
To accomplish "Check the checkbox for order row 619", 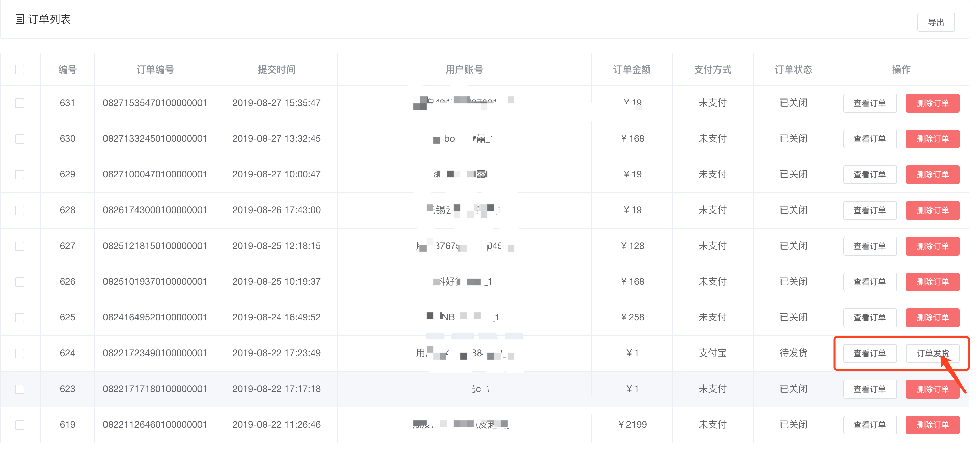I will click(x=20, y=425).
